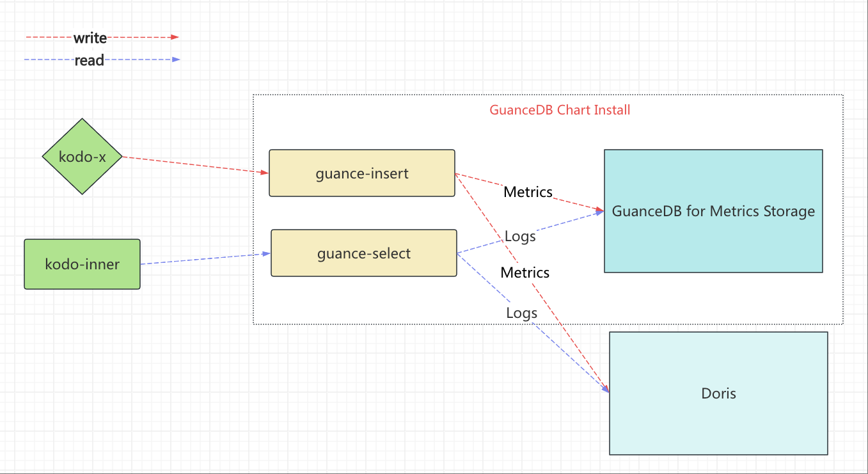868x474 pixels.
Task: Click the Metrics label below guance-select
Action: pyautogui.click(x=525, y=273)
